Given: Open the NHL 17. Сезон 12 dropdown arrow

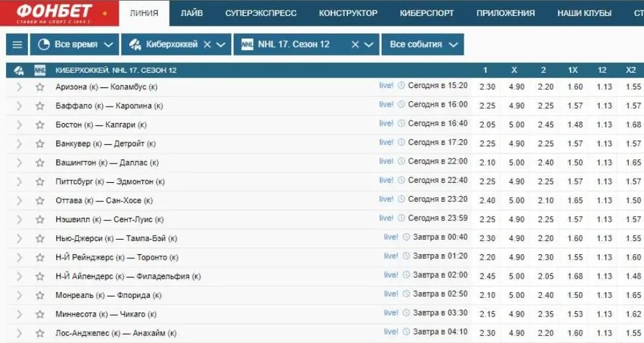Looking at the screenshot, I should coord(369,44).
